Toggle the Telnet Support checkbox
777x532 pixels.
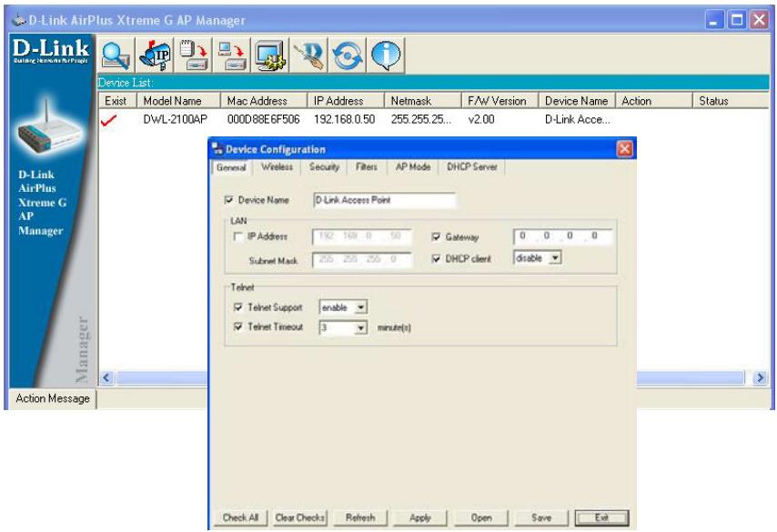coord(237,307)
